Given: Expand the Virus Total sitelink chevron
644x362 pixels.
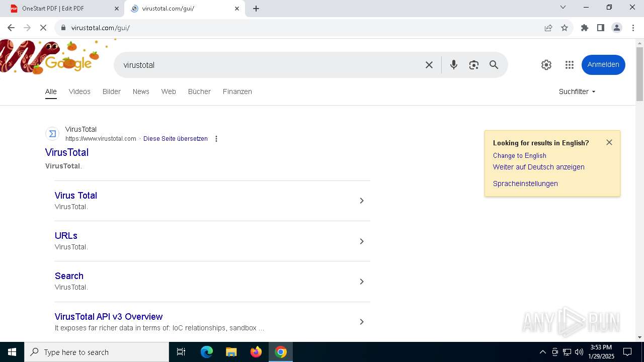Looking at the screenshot, I should click(x=361, y=201).
